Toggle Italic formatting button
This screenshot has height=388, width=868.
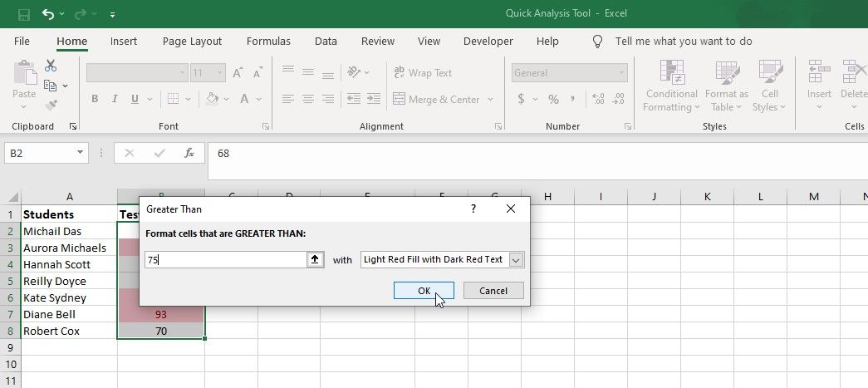click(115, 99)
